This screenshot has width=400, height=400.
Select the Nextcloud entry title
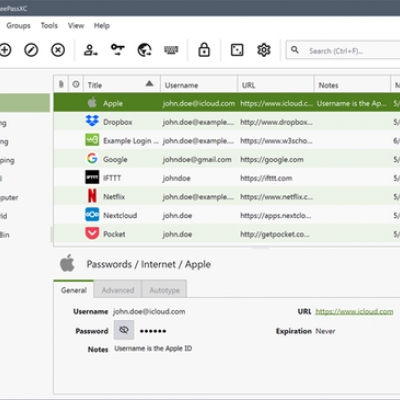[x=120, y=215]
